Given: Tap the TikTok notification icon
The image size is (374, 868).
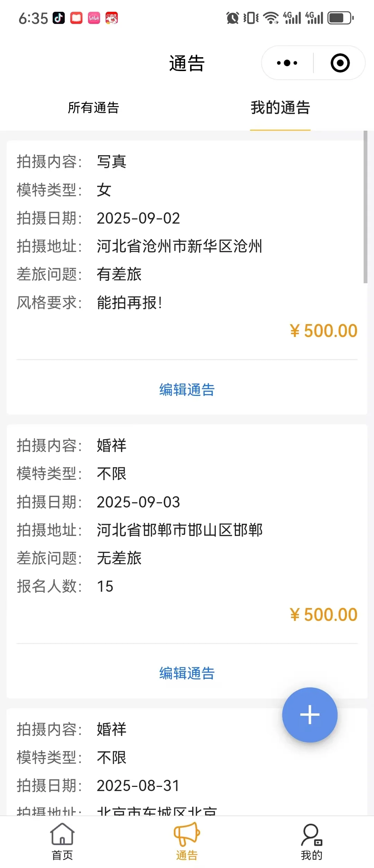Looking at the screenshot, I should pos(59,18).
